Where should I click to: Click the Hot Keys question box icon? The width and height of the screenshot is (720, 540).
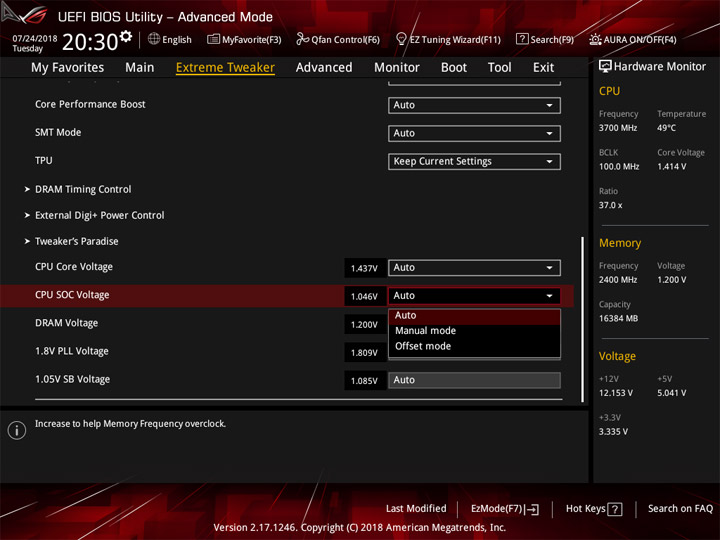615,509
